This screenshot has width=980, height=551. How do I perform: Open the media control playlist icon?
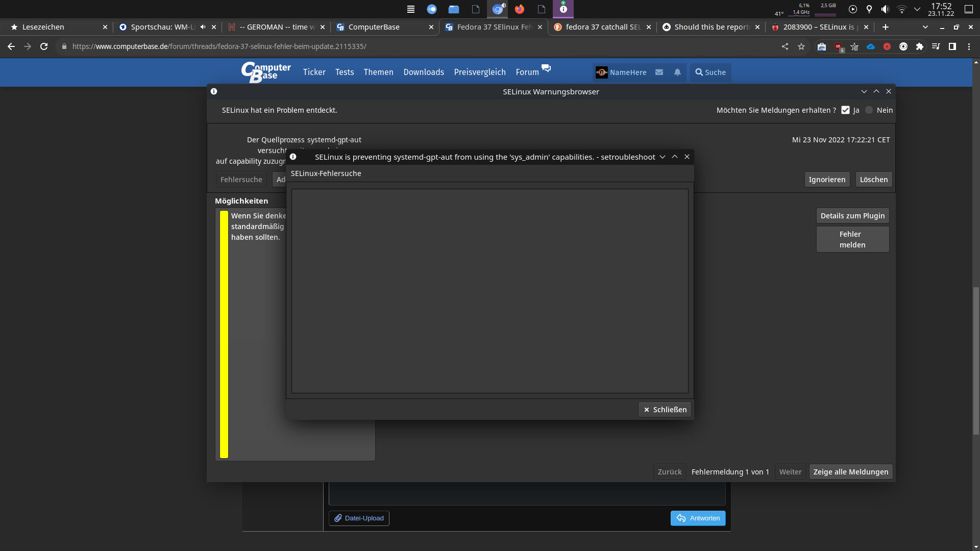936,46
